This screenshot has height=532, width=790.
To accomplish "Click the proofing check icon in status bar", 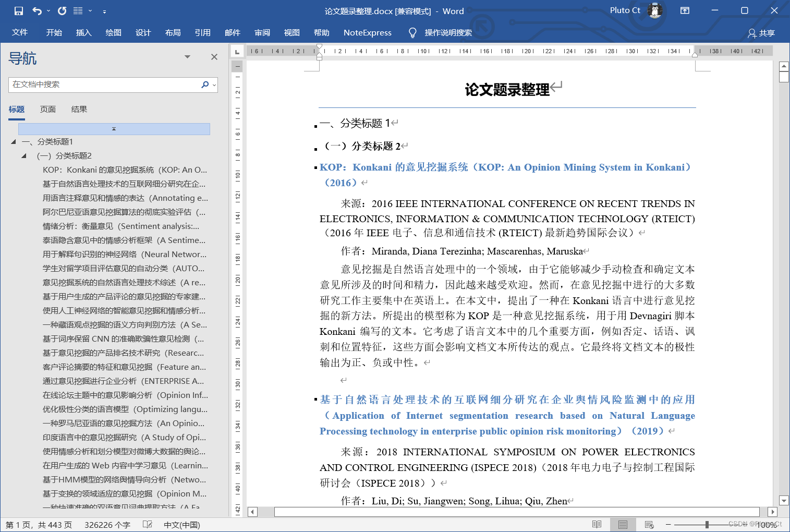I will coord(148,525).
